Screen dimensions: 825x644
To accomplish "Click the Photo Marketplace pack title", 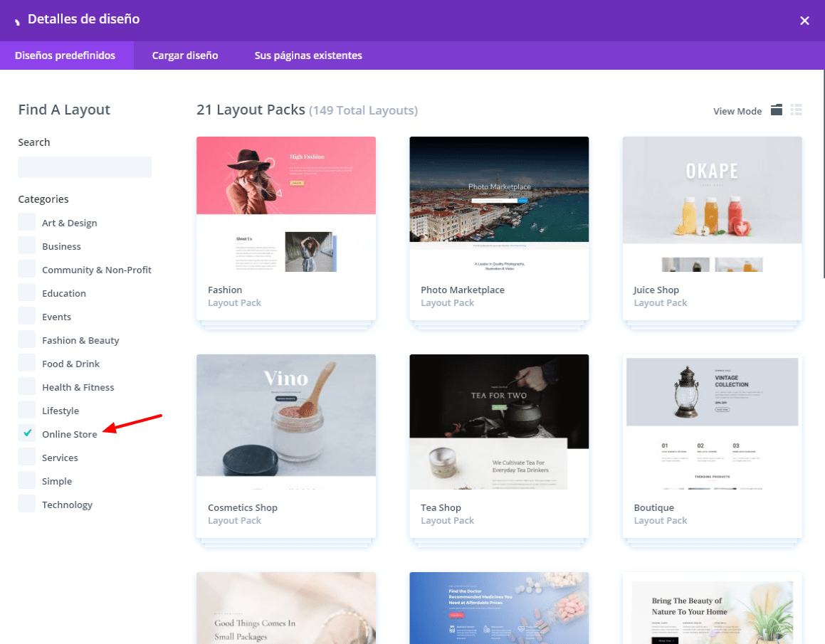I will (x=463, y=290).
